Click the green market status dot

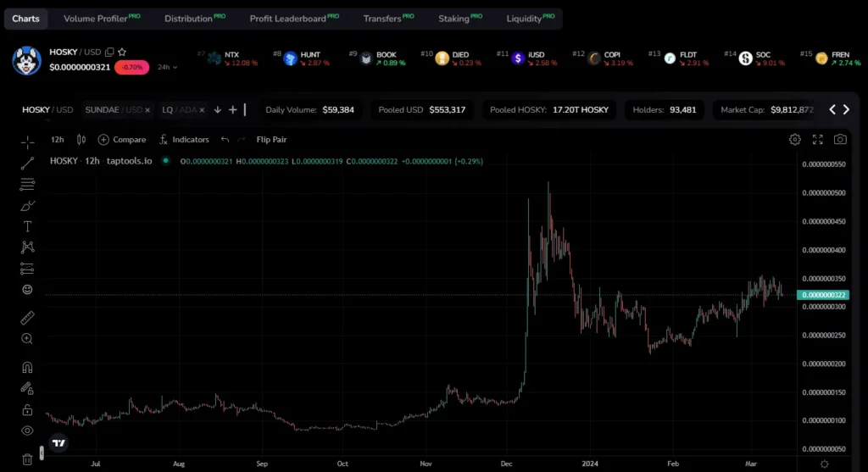click(x=165, y=160)
